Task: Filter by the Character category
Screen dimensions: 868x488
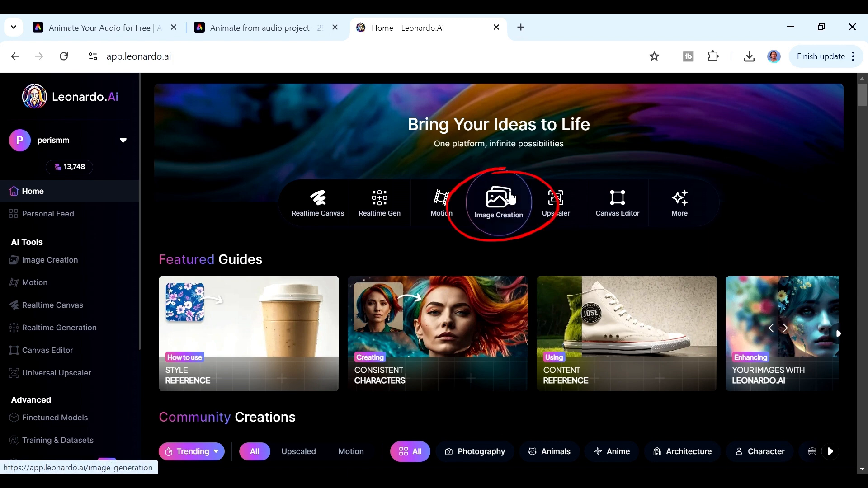Action: point(759,451)
